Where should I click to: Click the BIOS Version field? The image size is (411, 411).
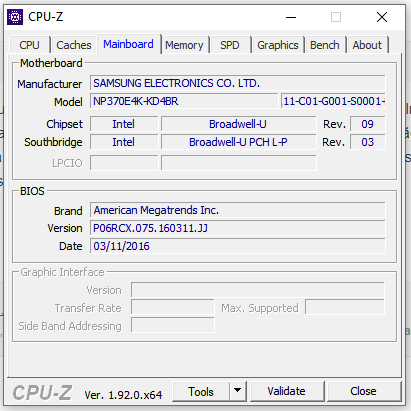[237, 228]
